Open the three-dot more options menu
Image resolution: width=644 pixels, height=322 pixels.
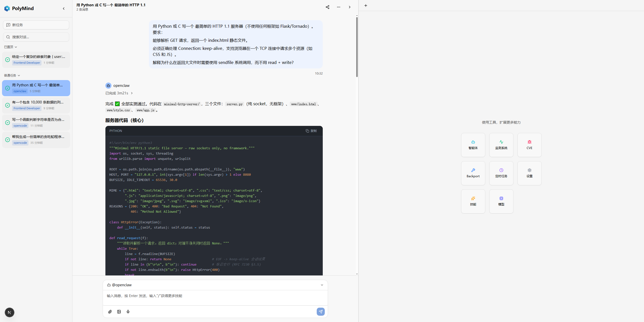pos(338,7)
